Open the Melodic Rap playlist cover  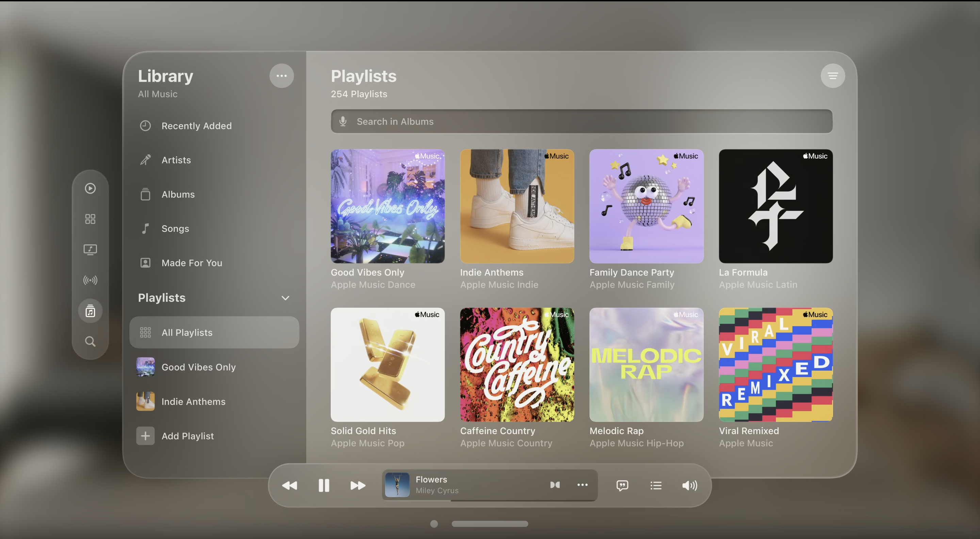pos(647,365)
